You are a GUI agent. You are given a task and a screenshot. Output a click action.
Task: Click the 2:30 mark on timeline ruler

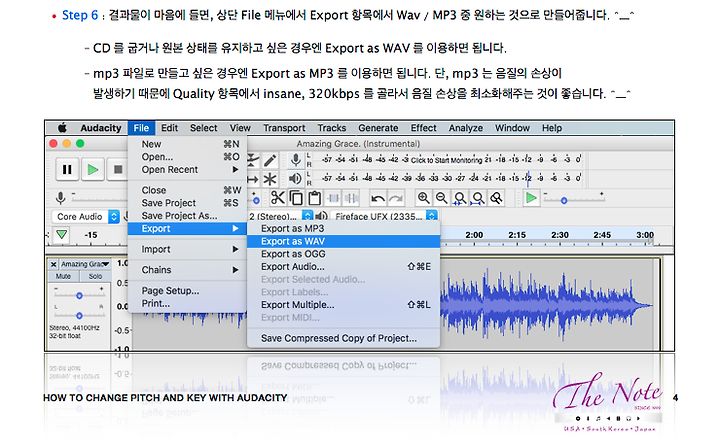[560, 235]
